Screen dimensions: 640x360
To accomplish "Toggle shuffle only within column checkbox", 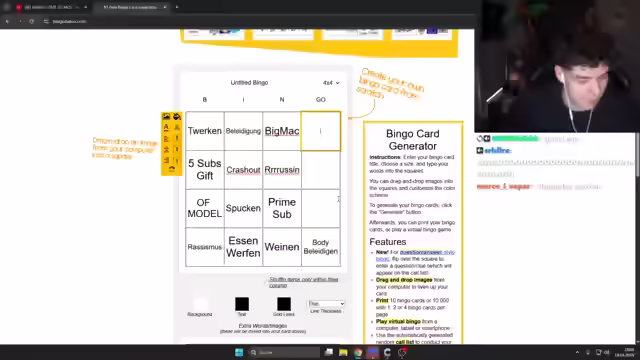I will 266,282.
